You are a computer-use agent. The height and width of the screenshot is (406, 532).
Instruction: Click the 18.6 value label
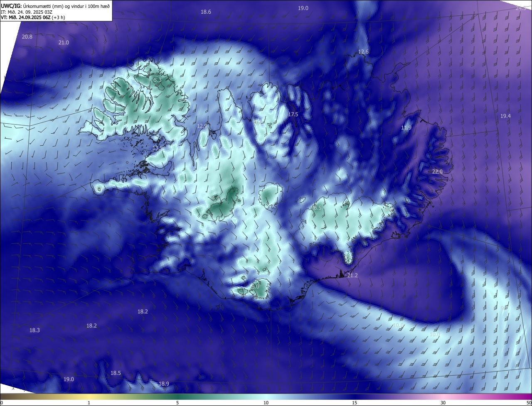point(206,12)
